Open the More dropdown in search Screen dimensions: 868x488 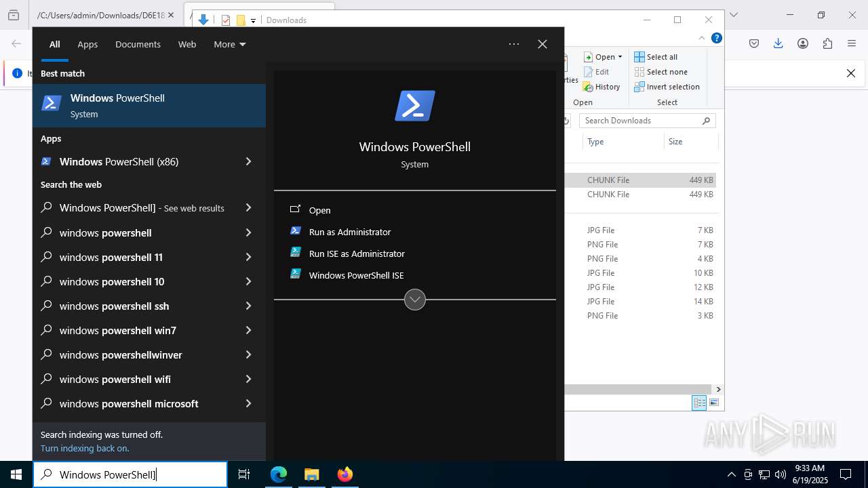[230, 44]
